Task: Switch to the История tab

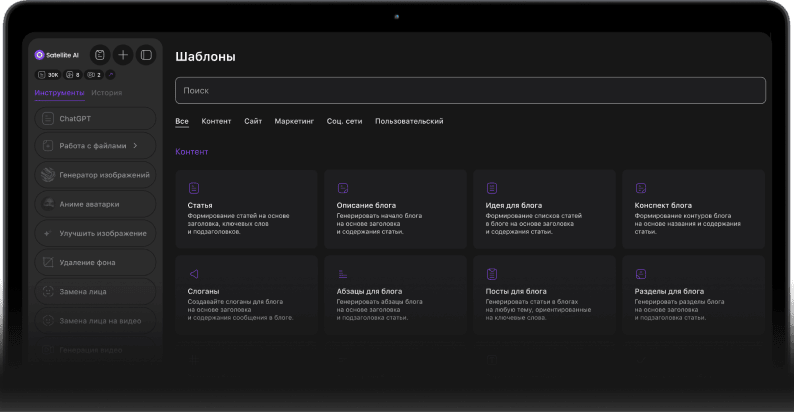Action: (x=106, y=93)
